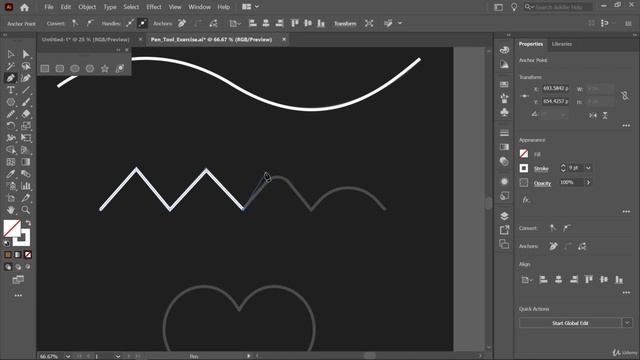
Task: Set toolbar paint to Gradient
Action: (18, 255)
